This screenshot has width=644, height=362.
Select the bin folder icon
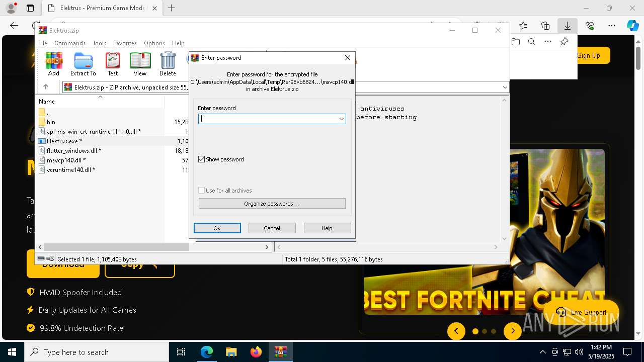click(x=42, y=122)
